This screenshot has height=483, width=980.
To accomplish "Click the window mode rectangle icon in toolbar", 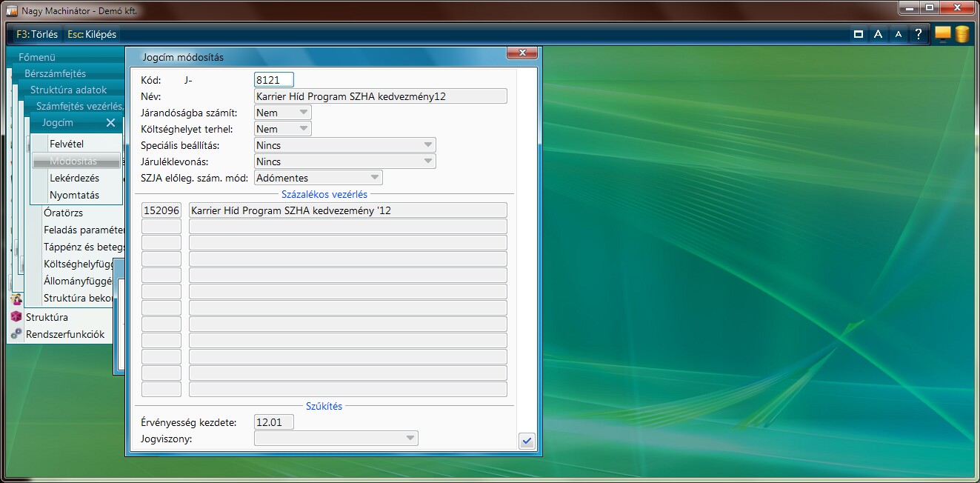I will 859,34.
